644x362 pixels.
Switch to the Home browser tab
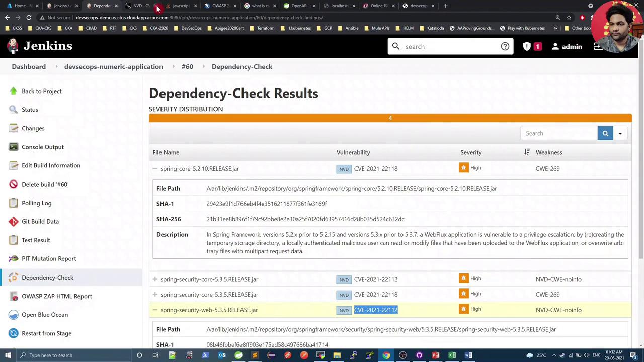click(x=23, y=6)
